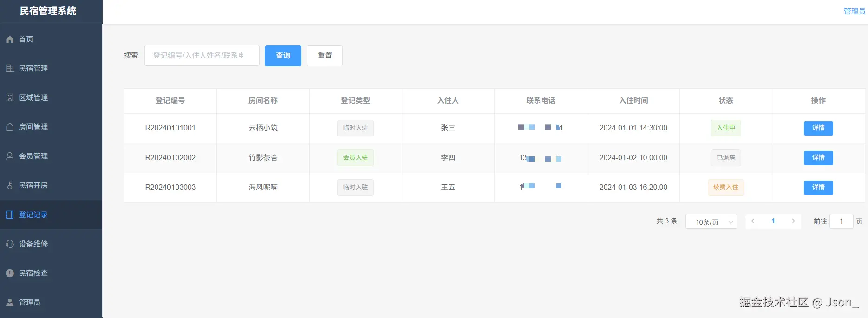Click the gray 已退房 status tag
The image size is (868, 318).
click(x=726, y=158)
